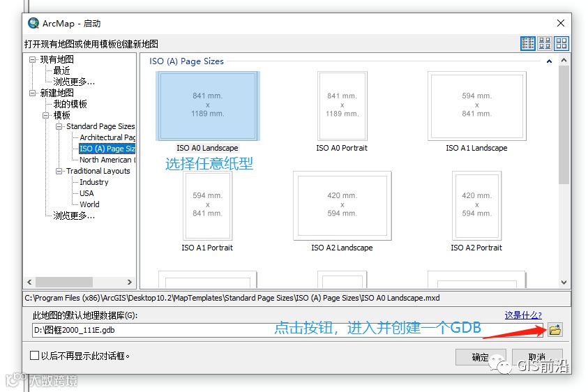The image size is (588, 392).
Task: Close the ArcMap startup dialog
Action: (561, 23)
